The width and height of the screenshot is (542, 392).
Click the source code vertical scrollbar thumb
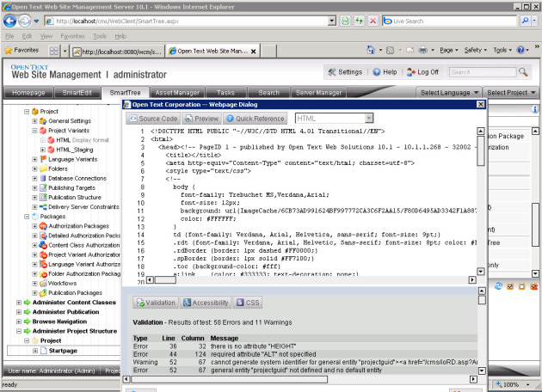480,151
